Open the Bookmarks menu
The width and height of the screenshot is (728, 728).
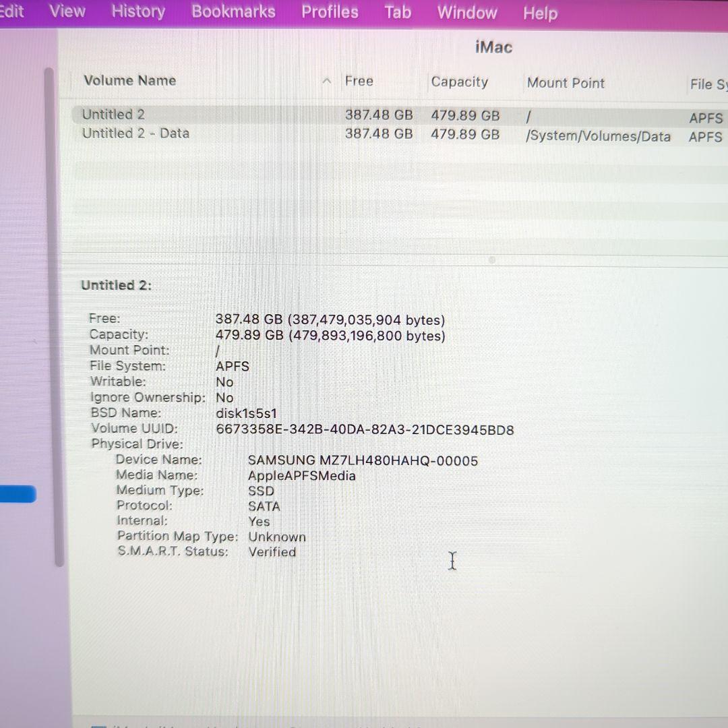click(233, 11)
